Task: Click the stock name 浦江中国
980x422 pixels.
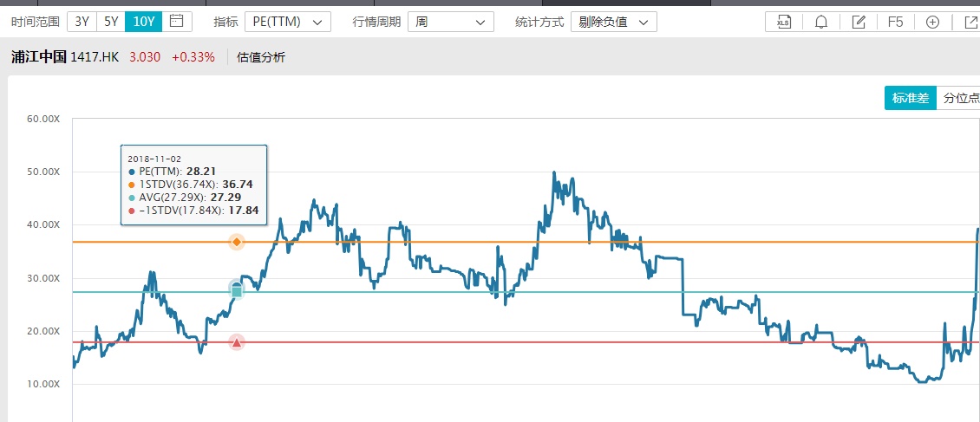Action: pyautogui.click(x=38, y=57)
